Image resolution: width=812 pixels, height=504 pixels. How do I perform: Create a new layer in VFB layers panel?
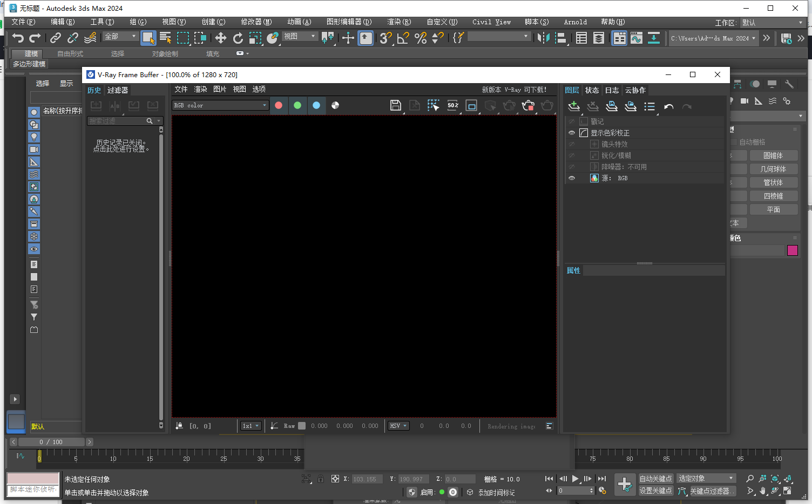coord(574,106)
